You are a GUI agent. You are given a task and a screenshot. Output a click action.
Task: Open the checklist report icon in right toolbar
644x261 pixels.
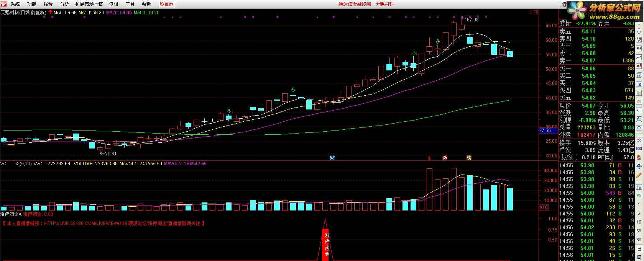click(639, 39)
